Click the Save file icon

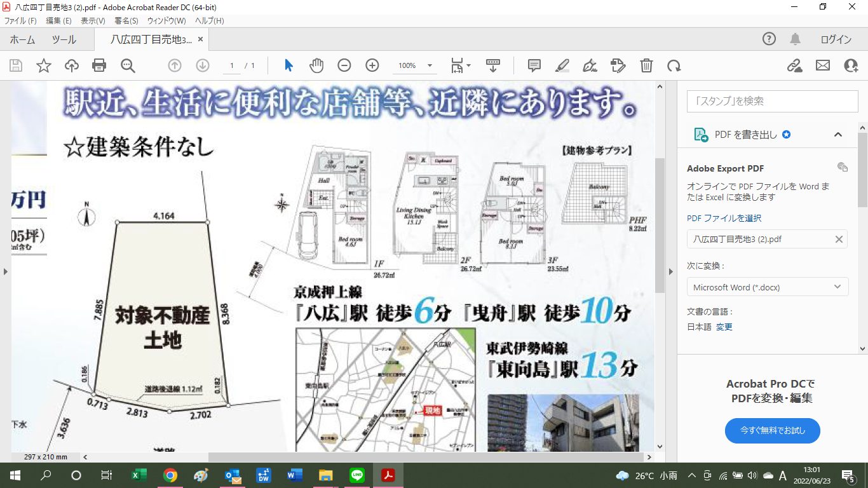(x=16, y=65)
